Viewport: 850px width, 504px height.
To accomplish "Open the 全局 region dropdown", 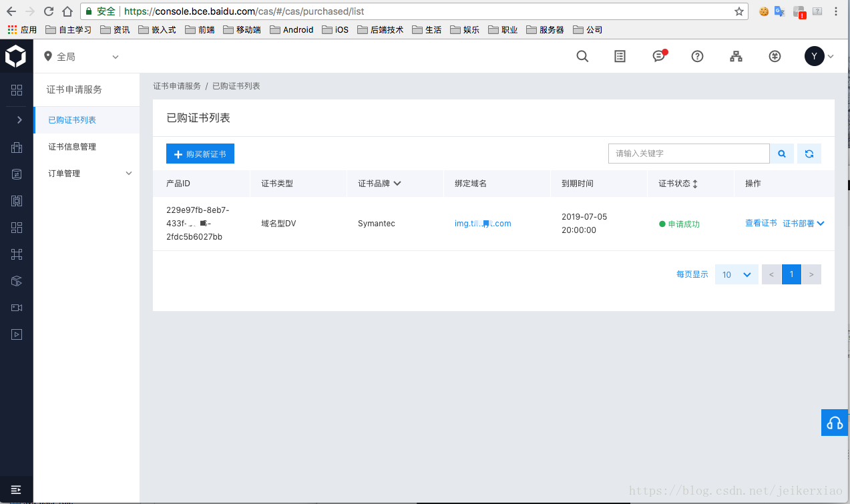I will click(81, 57).
